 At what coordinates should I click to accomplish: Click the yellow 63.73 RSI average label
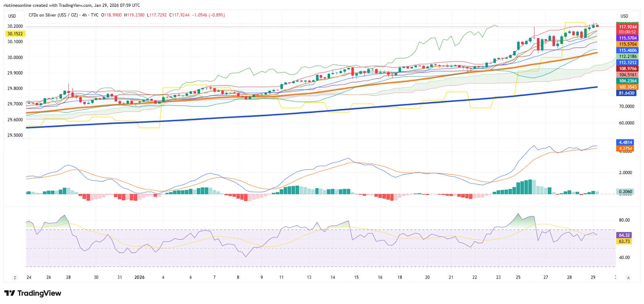[x=624, y=241]
